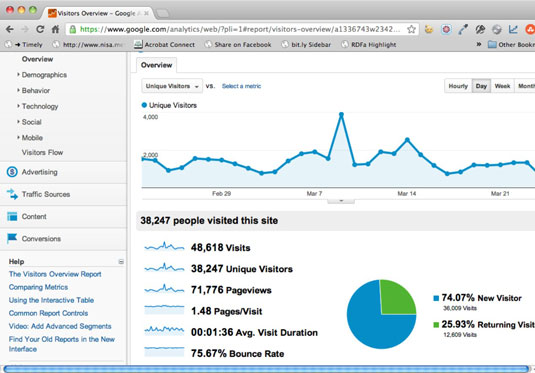Show more bookmarks with the double chevron
Screen dimensions: 535x373
pos(479,44)
